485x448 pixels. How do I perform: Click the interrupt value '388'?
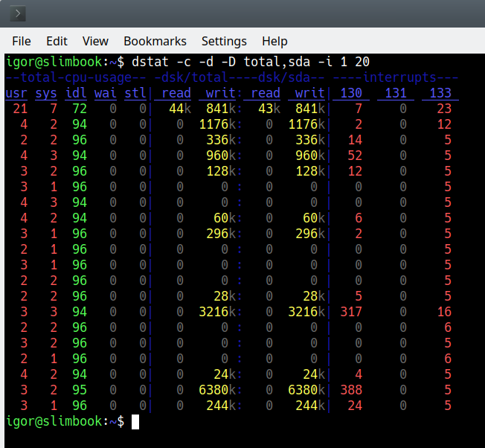351,390
